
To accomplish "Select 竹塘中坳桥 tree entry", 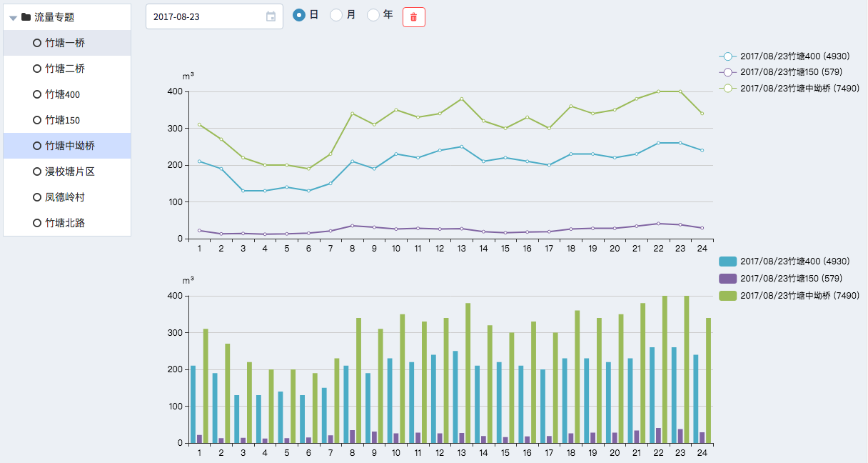I will (x=70, y=146).
